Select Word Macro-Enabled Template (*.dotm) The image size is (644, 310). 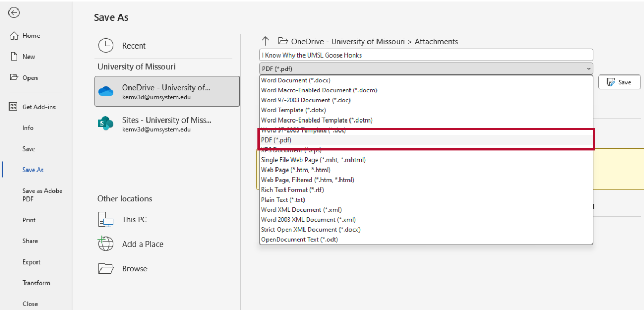[x=426, y=120]
